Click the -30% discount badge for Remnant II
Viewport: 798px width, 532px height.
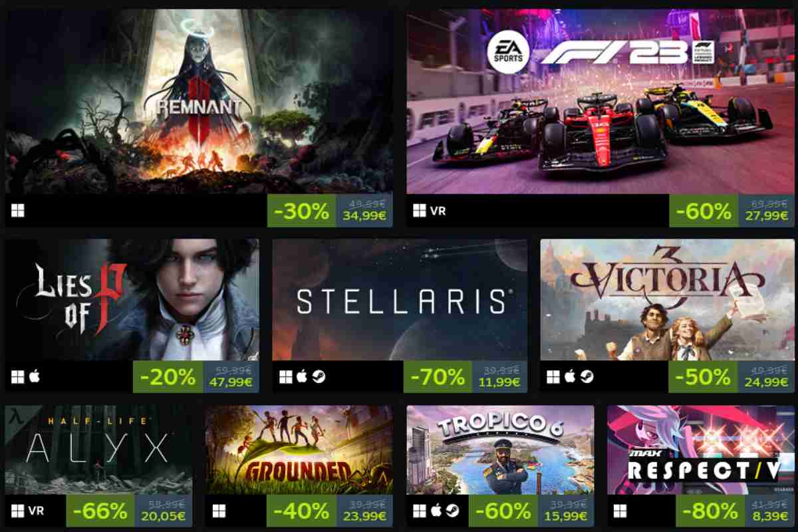click(302, 211)
